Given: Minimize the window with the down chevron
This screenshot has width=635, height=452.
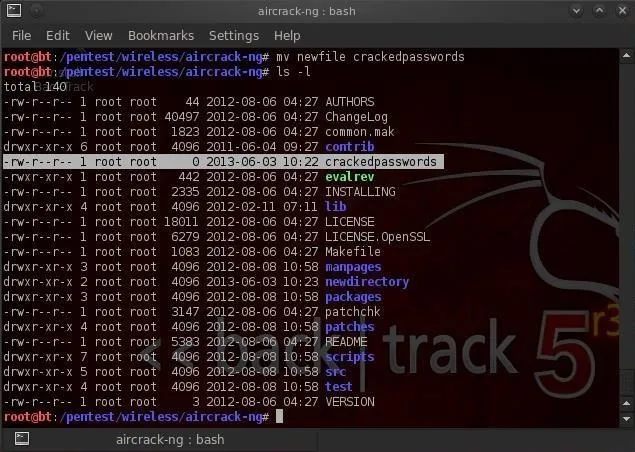Looking at the screenshot, I should (576, 11).
